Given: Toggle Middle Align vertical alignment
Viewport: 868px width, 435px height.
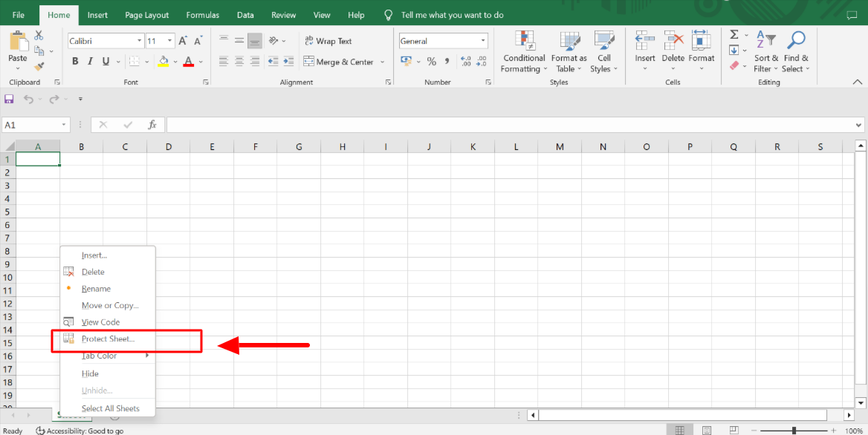Looking at the screenshot, I should point(239,41).
